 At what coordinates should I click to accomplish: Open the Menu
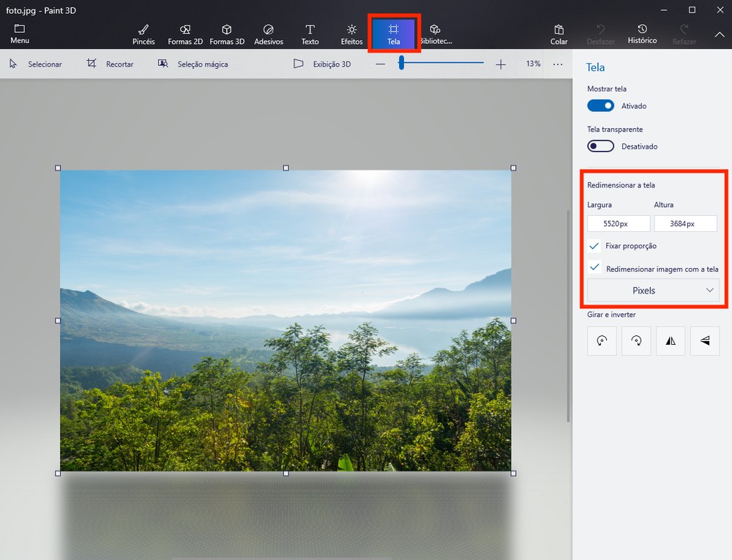click(x=19, y=33)
